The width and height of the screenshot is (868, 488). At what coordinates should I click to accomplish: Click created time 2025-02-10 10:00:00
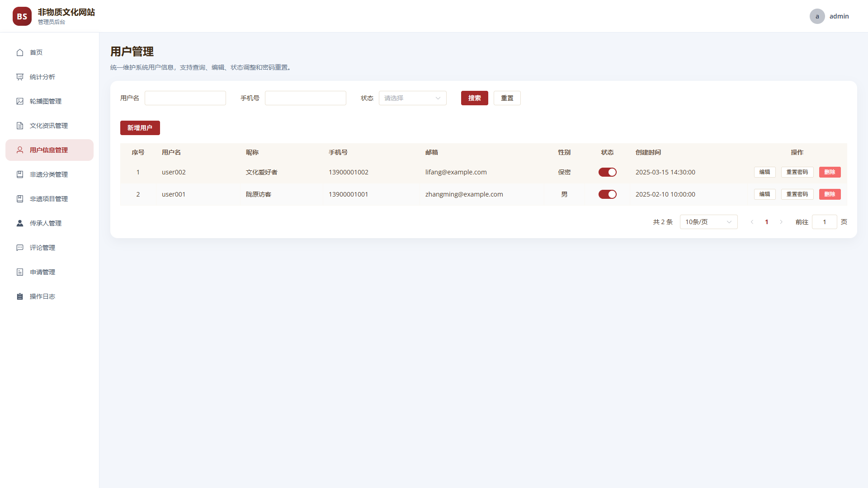point(665,194)
